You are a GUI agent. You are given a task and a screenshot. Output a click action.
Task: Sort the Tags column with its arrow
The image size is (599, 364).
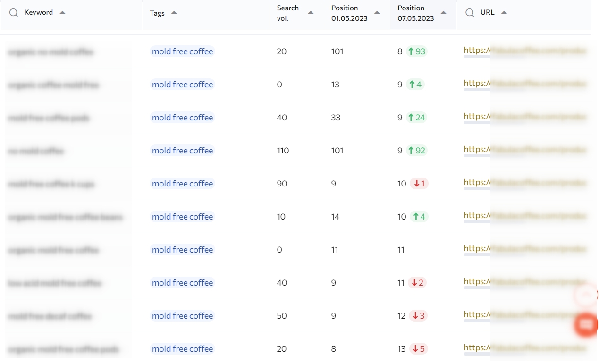click(x=174, y=13)
